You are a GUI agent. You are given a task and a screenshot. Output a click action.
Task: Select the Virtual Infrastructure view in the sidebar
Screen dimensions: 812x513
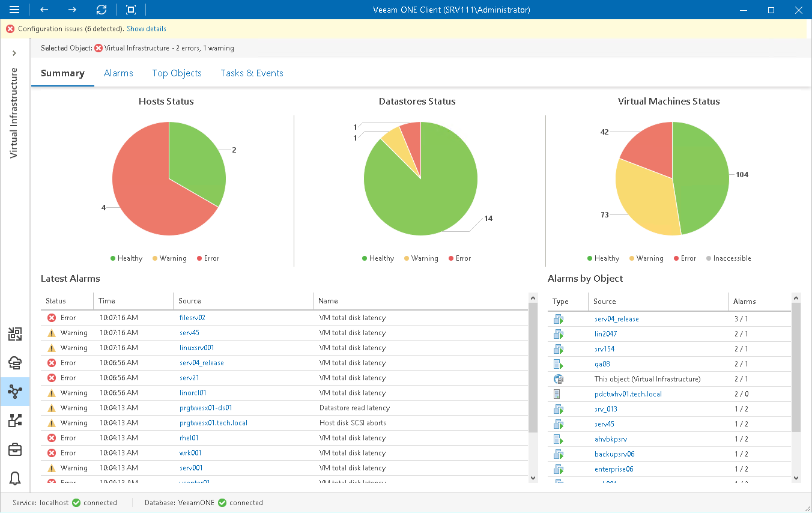pyautogui.click(x=15, y=392)
